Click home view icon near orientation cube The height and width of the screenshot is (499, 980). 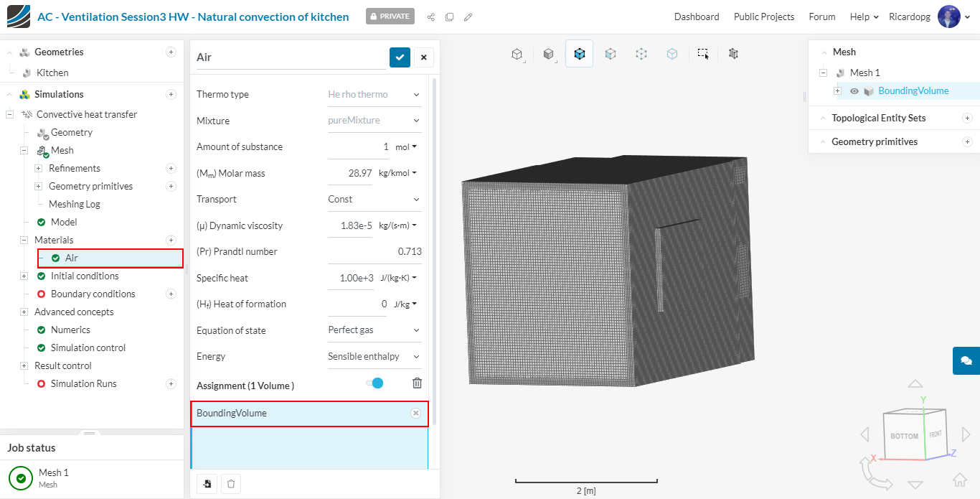point(959,480)
